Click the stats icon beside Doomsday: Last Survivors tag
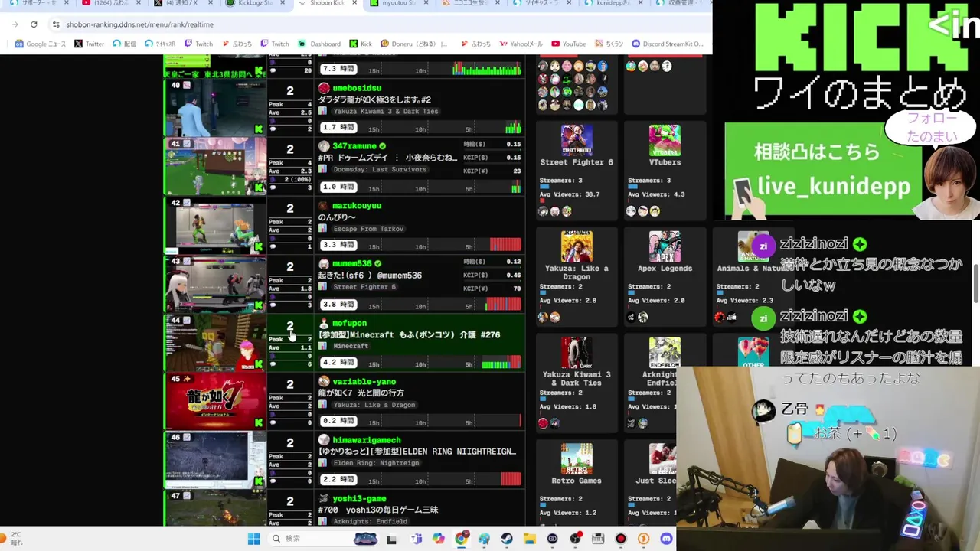980x551 pixels. (x=323, y=170)
